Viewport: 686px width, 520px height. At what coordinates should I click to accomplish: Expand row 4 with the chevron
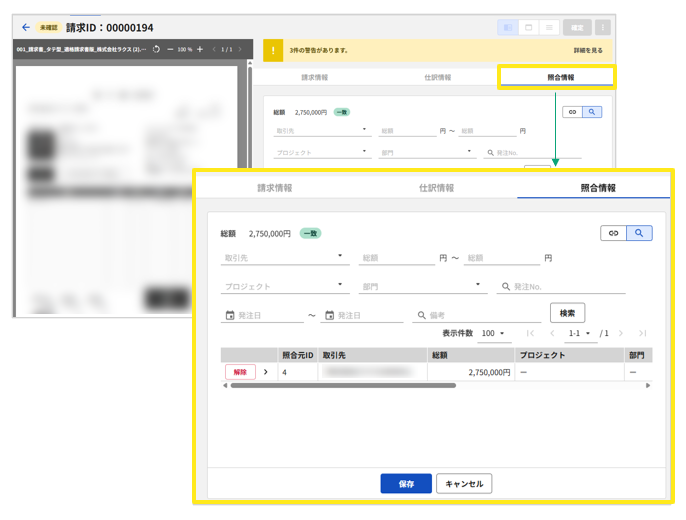(x=266, y=372)
